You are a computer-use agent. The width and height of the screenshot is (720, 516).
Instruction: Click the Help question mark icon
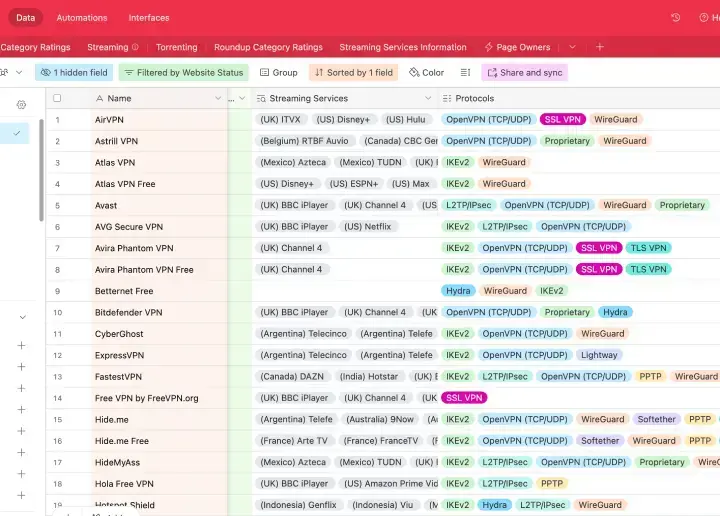pos(705,18)
